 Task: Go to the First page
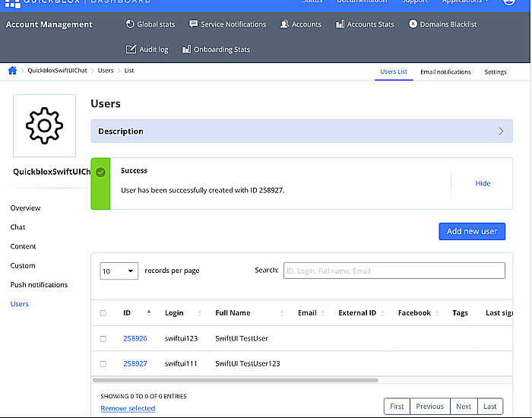397,406
